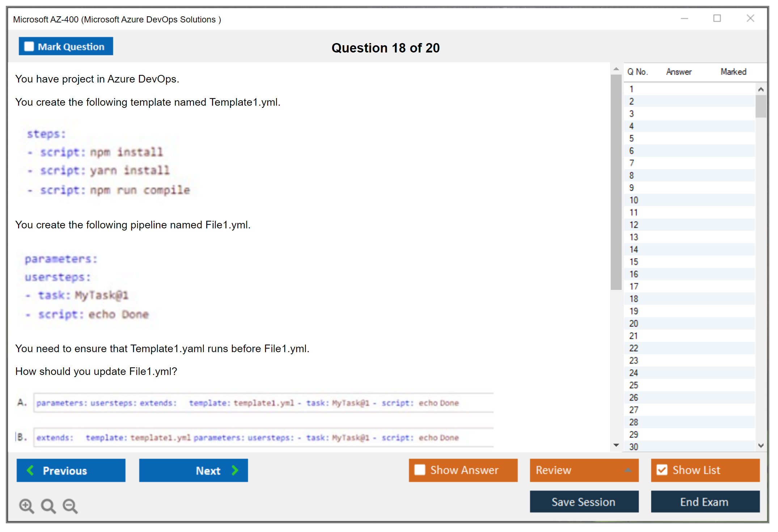Toggle the Show Answer checkbox
This screenshot has width=778, height=532.
(x=420, y=470)
